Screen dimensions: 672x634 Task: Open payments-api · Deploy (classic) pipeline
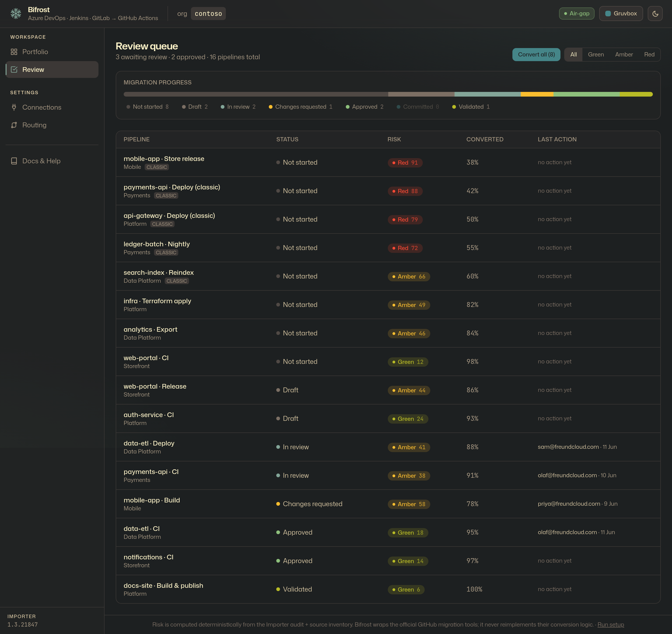pos(388,191)
